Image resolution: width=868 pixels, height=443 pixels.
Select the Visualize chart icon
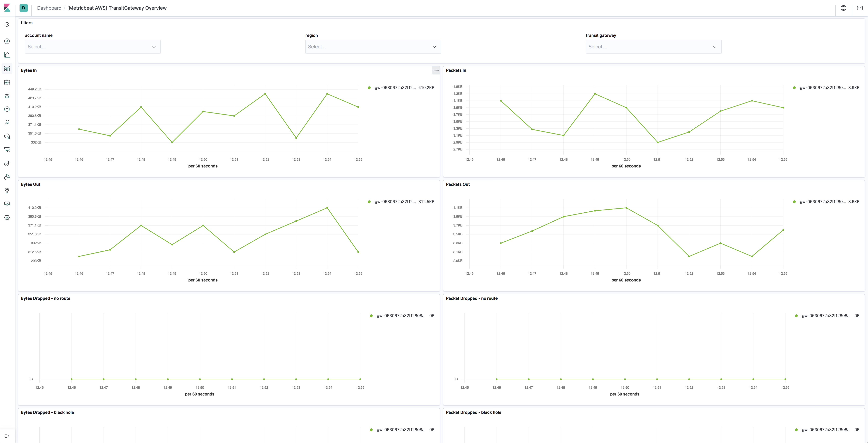pos(7,55)
